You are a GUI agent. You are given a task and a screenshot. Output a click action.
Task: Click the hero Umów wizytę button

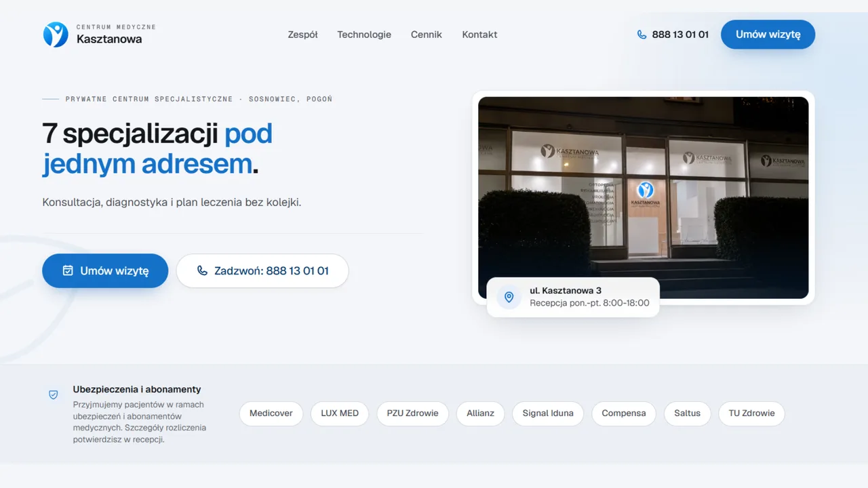(105, 270)
